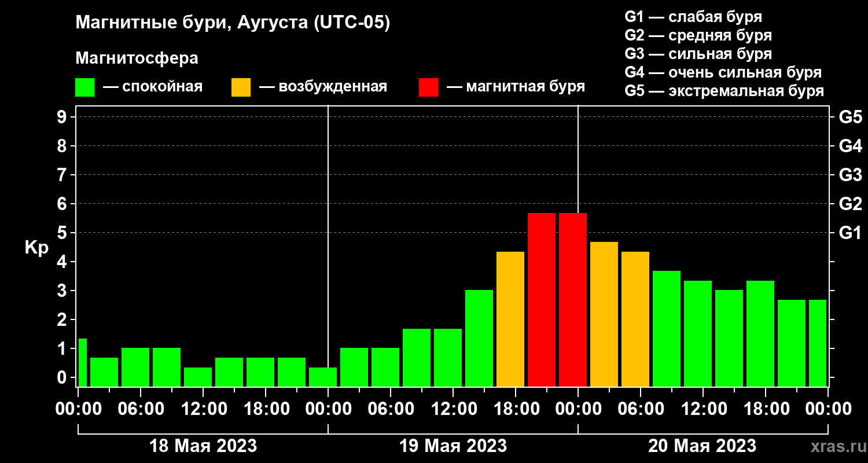This screenshot has height=463, width=868.
Task: Click the narrow green bar at the chart start
Action: coord(82,362)
